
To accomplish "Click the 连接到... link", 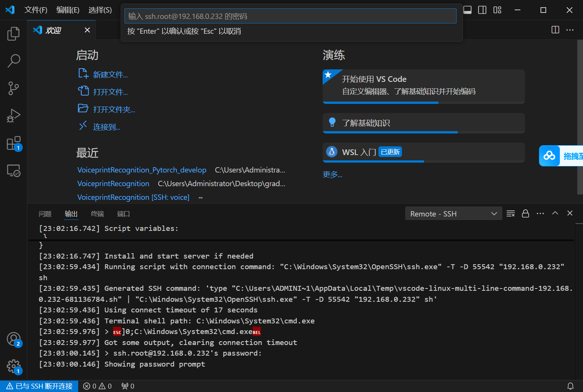I will coord(107,127).
